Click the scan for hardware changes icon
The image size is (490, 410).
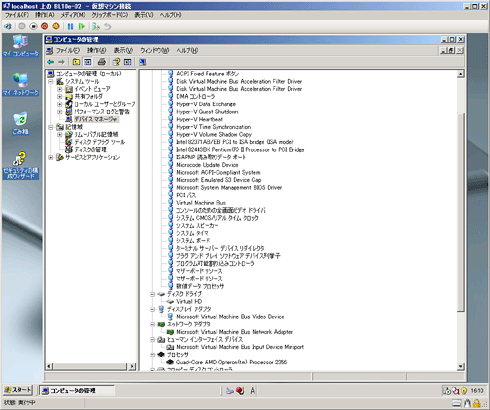(x=142, y=62)
